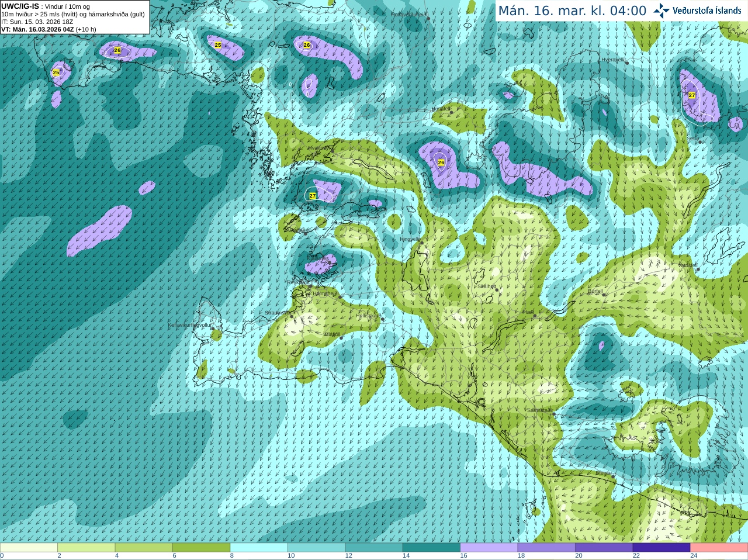This screenshot has height=560, width=748.
Task: Pick the 6–8 m/s olive green swatch
Action: click(201, 548)
